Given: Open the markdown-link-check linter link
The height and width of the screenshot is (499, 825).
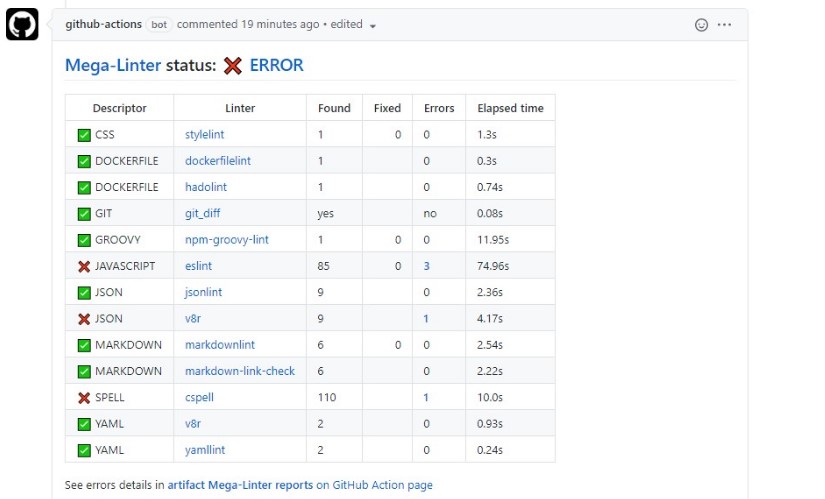Looking at the screenshot, I should point(240,371).
